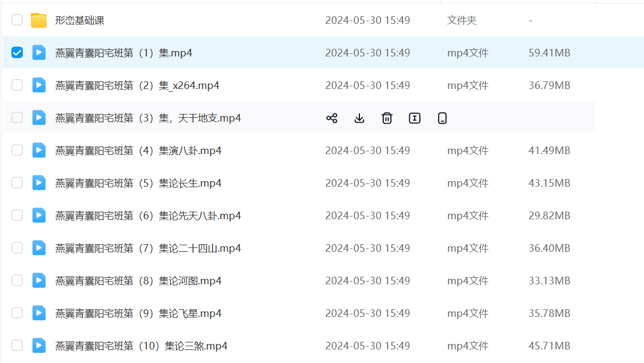Click the rename icon for 天干地支.mp4
This screenshot has height=363, width=644.
tap(415, 118)
